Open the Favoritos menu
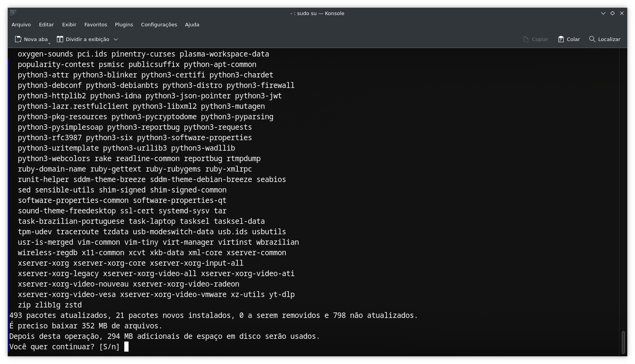Image resolution: width=635 pixels, height=364 pixels. point(96,24)
